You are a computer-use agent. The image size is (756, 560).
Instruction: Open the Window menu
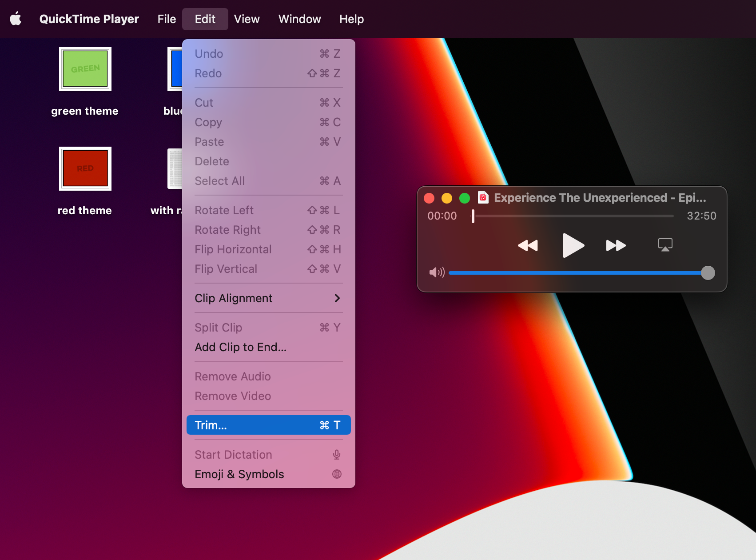click(x=299, y=19)
